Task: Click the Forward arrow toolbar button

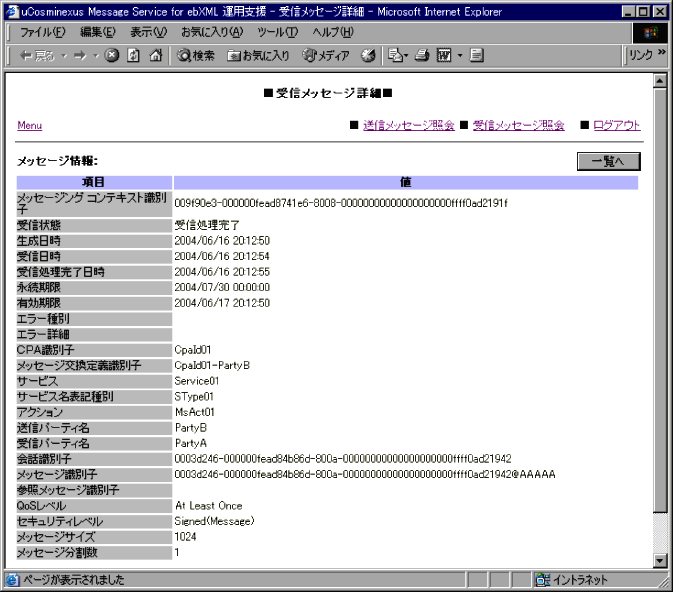Action: tap(80, 55)
